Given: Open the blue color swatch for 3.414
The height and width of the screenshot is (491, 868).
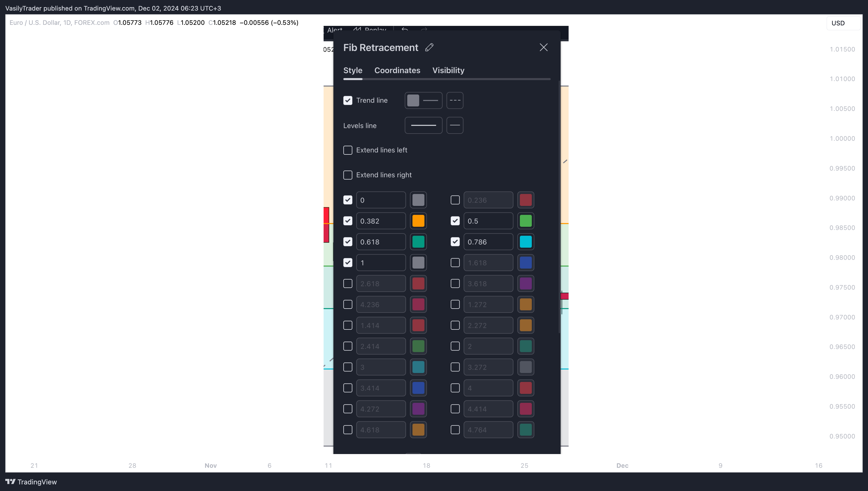Looking at the screenshot, I should pos(418,388).
